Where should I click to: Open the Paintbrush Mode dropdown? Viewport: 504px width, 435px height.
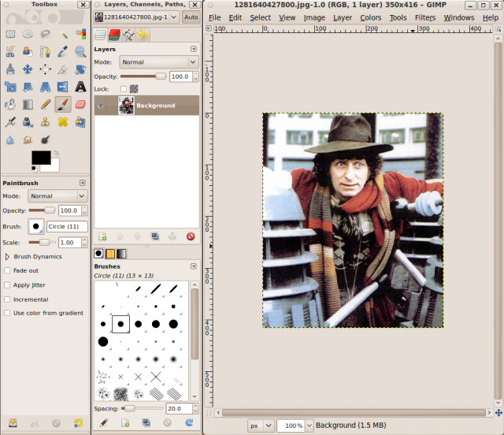pos(57,195)
